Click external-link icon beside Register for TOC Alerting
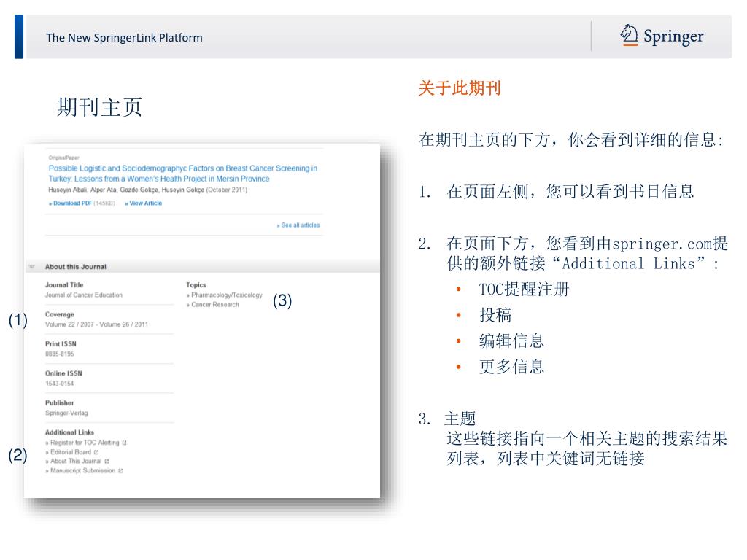 pyautogui.click(x=124, y=443)
